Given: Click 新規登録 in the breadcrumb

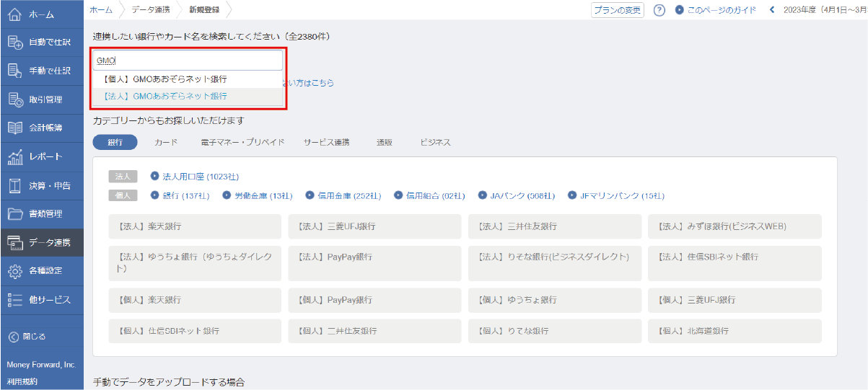Looking at the screenshot, I should pos(205,9).
